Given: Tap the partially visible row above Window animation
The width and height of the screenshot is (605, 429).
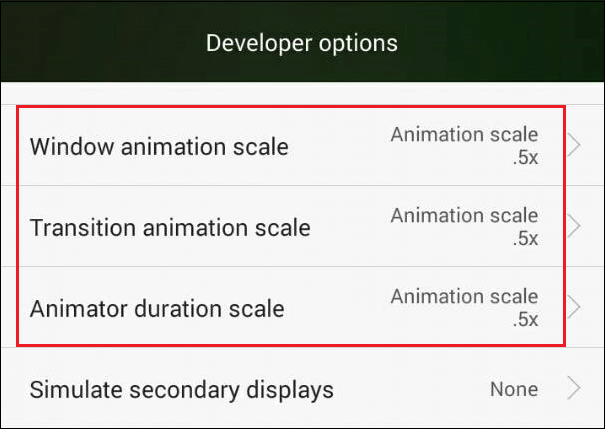Looking at the screenshot, I should [300, 95].
